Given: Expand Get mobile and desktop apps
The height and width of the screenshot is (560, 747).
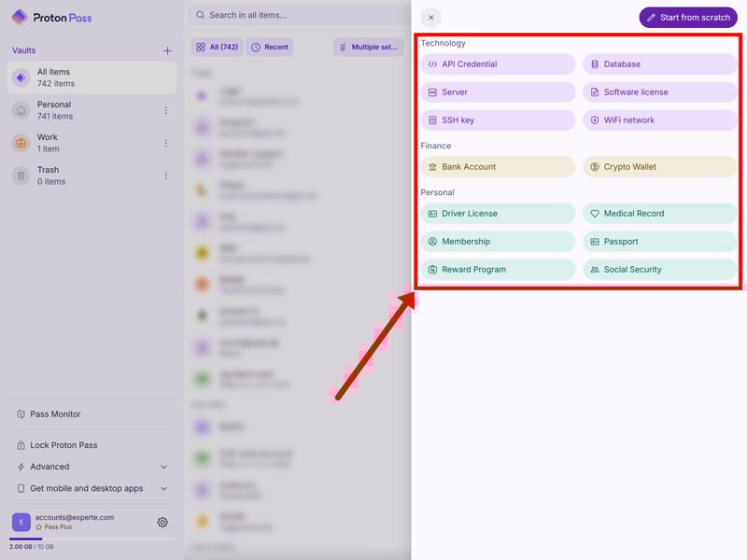Looking at the screenshot, I should 92,488.
